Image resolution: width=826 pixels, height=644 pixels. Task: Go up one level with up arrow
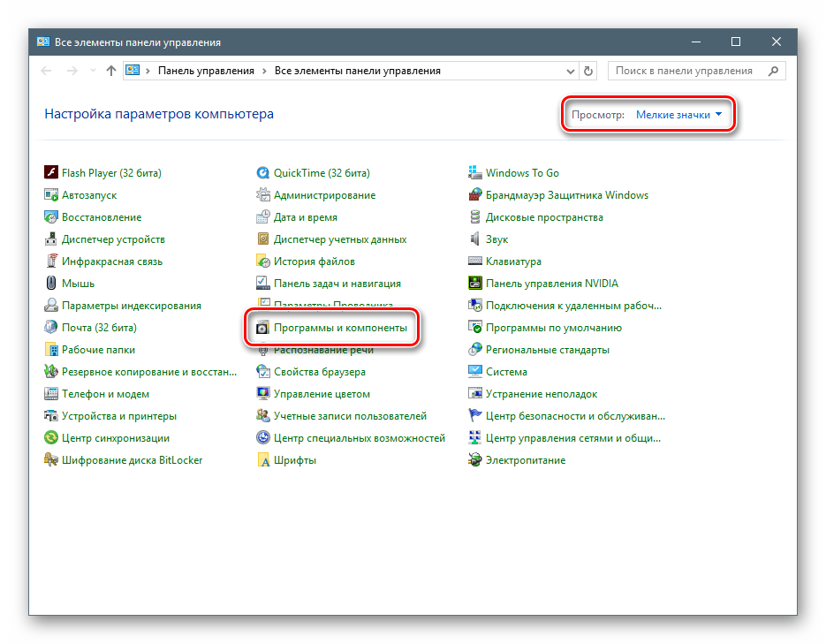(x=110, y=71)
